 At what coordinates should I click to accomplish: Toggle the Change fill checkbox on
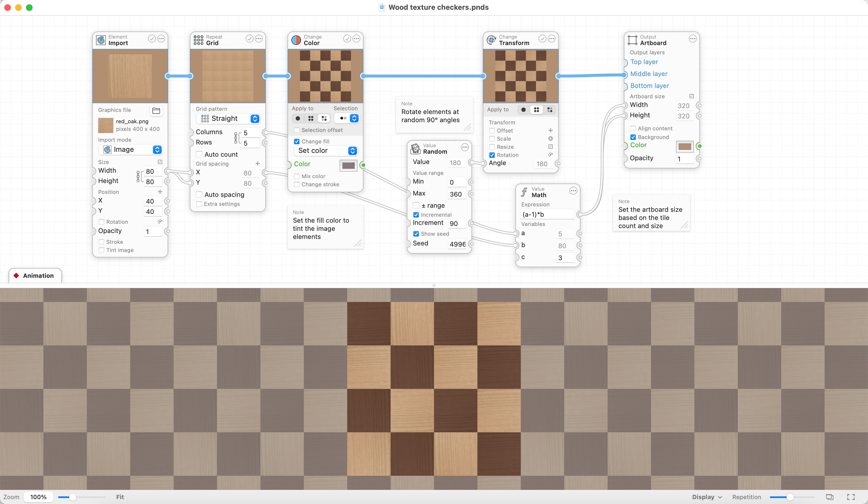point(296,141)
